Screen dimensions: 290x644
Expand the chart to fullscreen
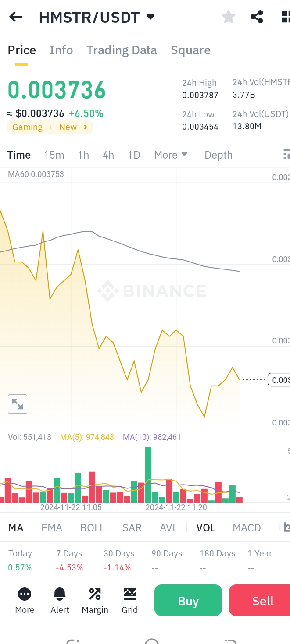coord(18,404)
